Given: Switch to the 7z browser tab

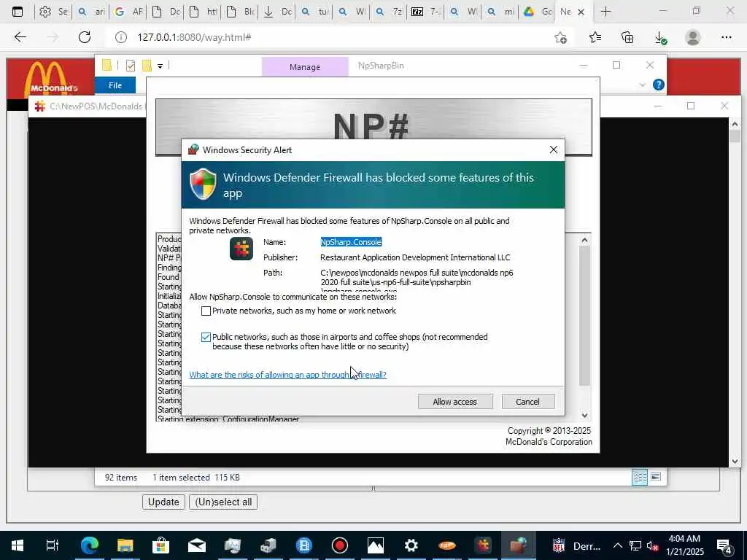Looking at the screenshot, I should tap(389, 12).
